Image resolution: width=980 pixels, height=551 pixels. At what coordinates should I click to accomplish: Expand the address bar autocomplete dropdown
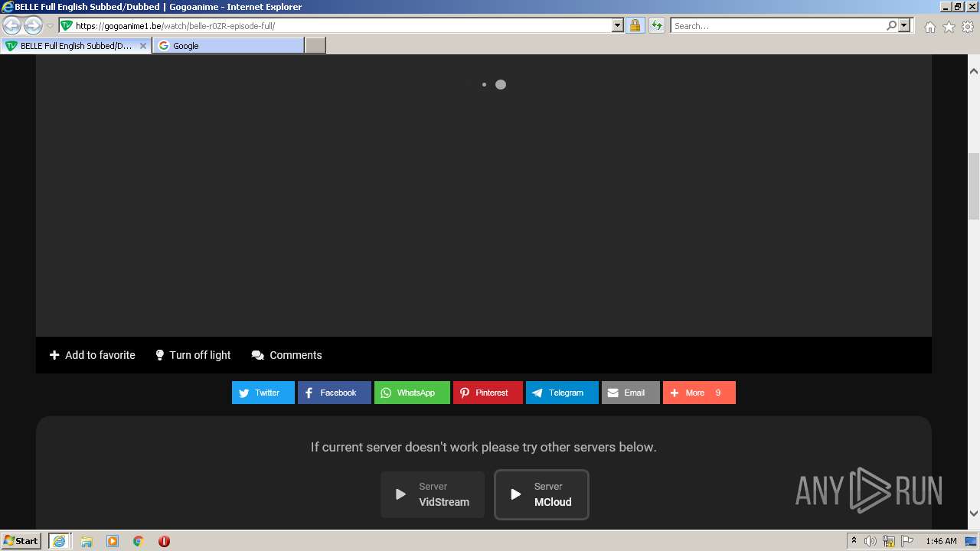click(x=618, y=25)
